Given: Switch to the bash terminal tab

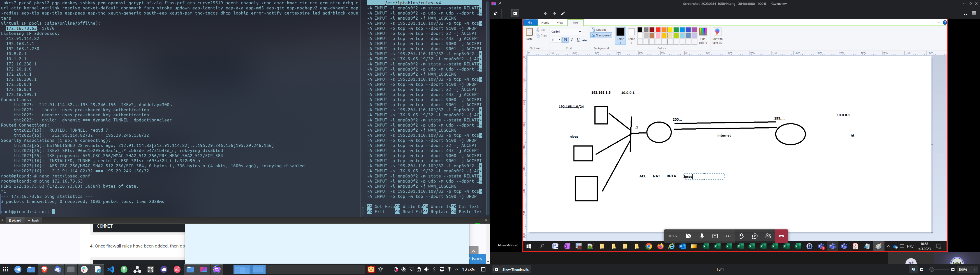Looking at the screenshot, I should coord(34,220).
